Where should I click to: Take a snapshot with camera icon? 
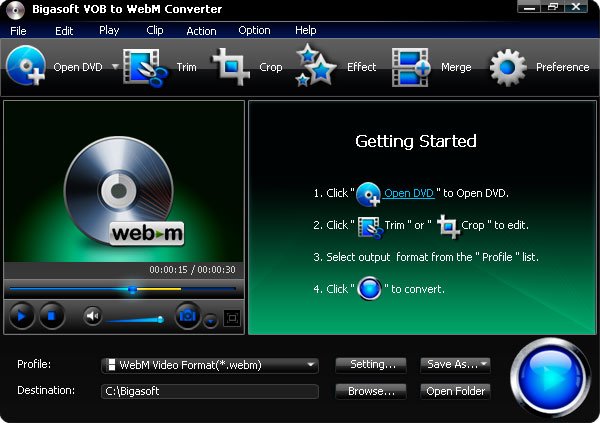point(188,316)
